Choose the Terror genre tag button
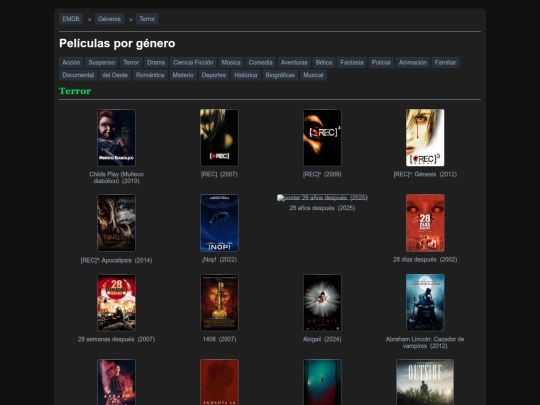Screen dimensions: 540x405 [x=131, y=62]
